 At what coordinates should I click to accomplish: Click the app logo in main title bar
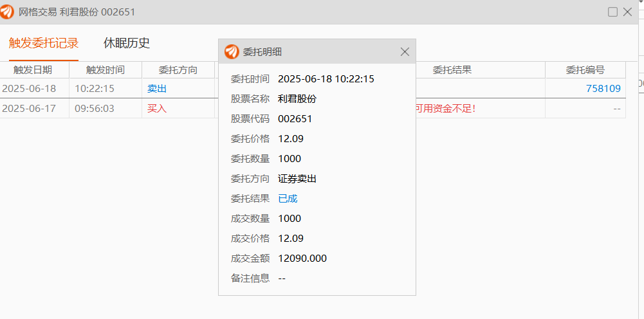click(x=7, y=12)
